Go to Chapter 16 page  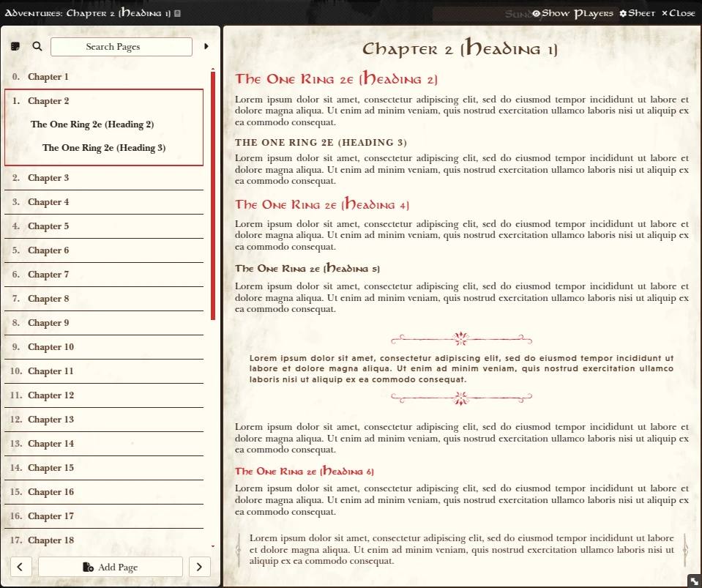click(104, 492)
